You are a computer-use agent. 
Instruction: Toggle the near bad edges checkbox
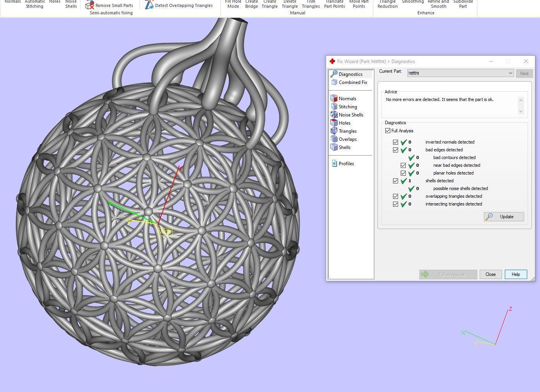coord(403,165)
